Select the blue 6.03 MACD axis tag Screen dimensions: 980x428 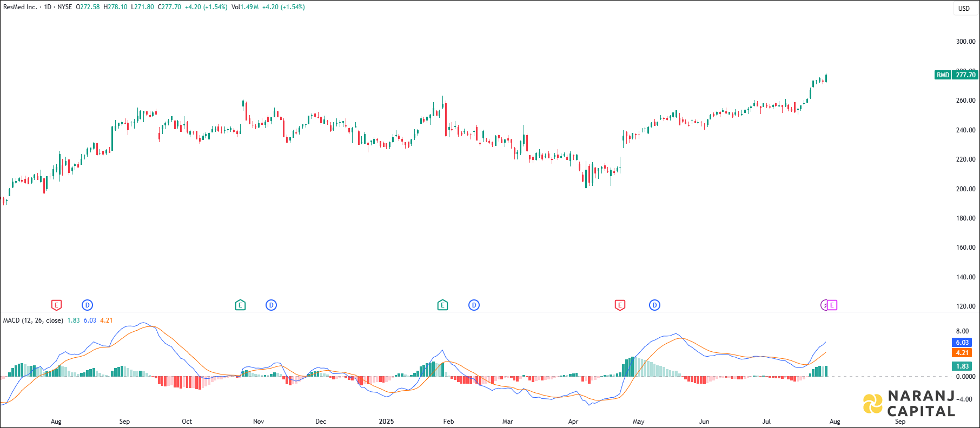[962, 343]
